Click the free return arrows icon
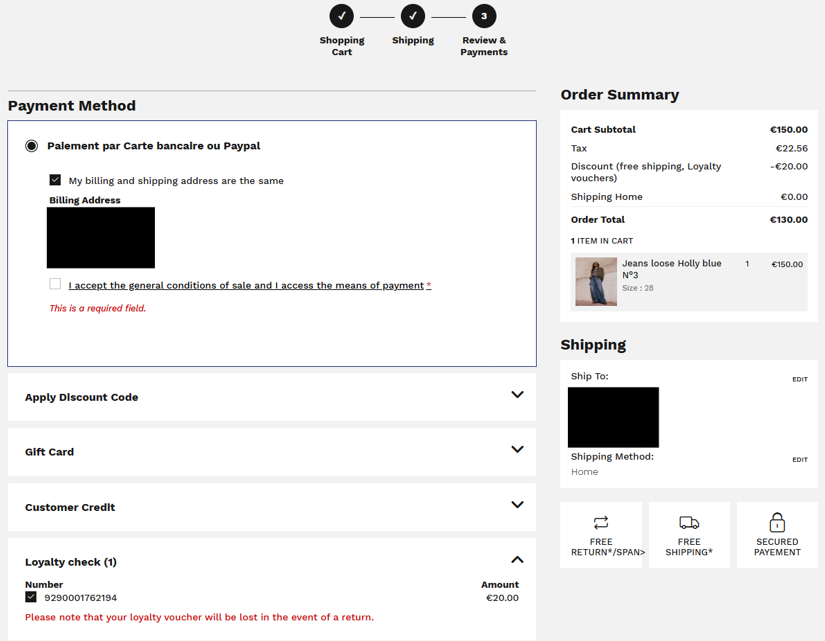Image resolution: width=825 pixels, height=641 pixels. (x=601, y=523)
